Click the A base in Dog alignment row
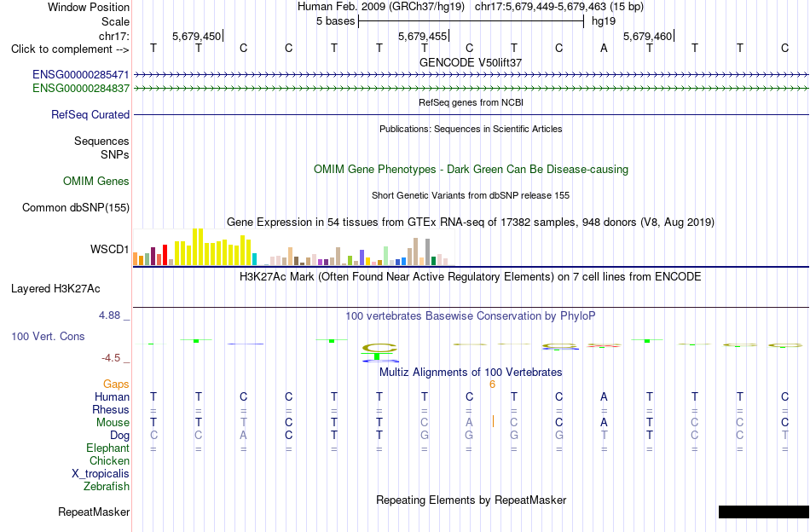The image size is (810, 532). tap(243, 436)
